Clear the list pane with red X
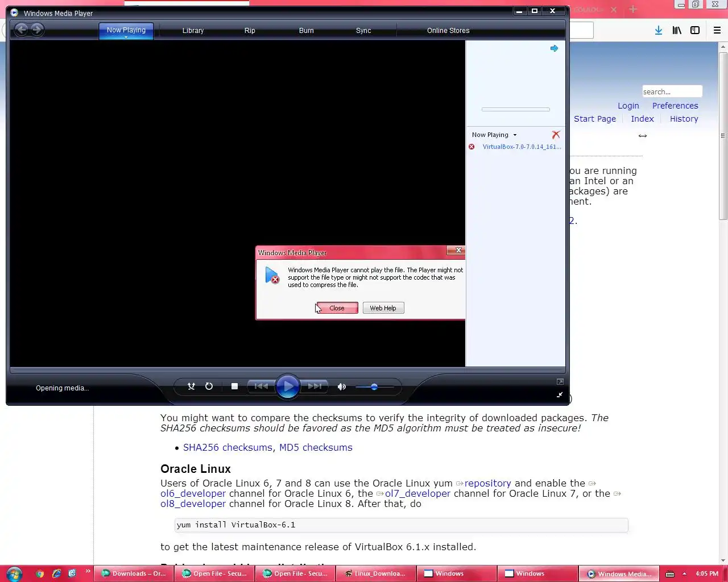The width and height of the screenshot is (728, 582). [556, 135]
